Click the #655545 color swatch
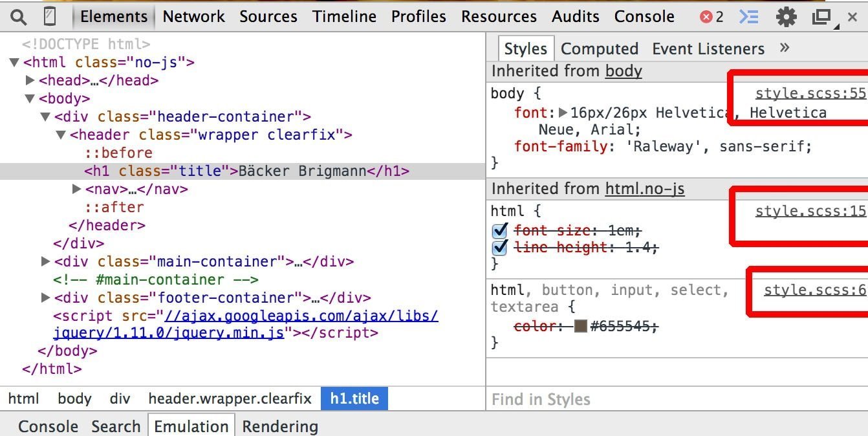Image resolution: width=868 pixels, height=436 pixels. point(580,326)
